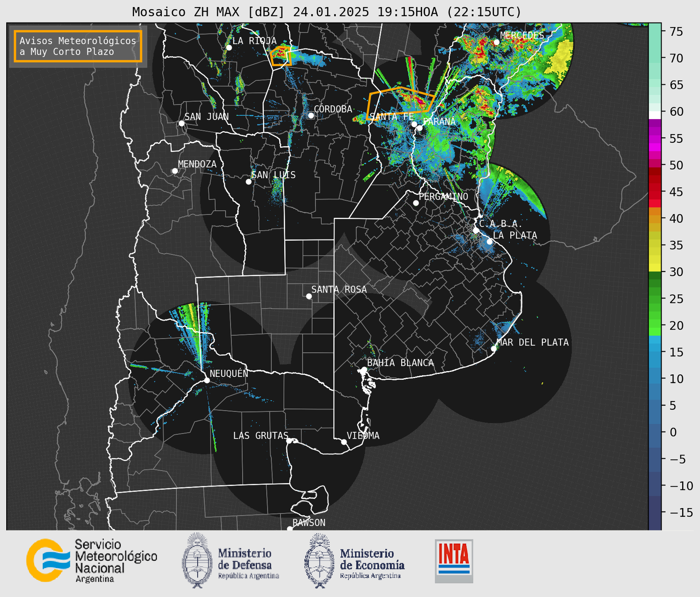
Task: Click the Servicio Meteorológico Nacional logo
Action: pos(48,560)
